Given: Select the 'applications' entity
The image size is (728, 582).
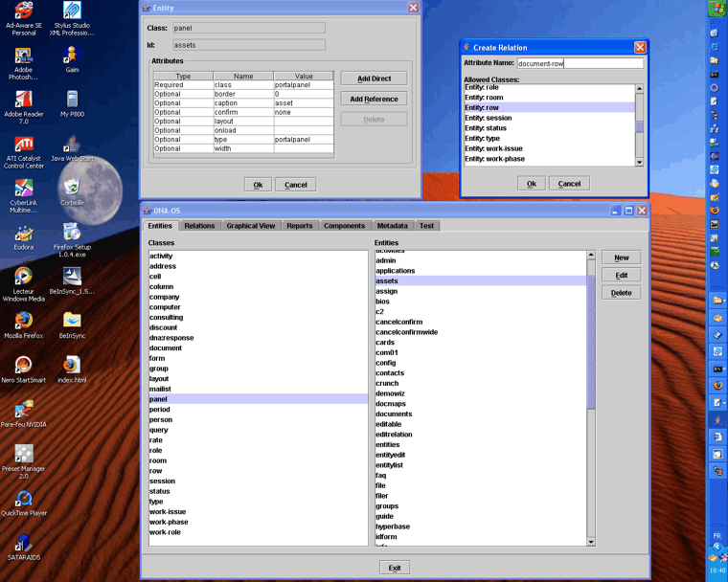Looking at the screenshot, I should click(x=481, y=271).
